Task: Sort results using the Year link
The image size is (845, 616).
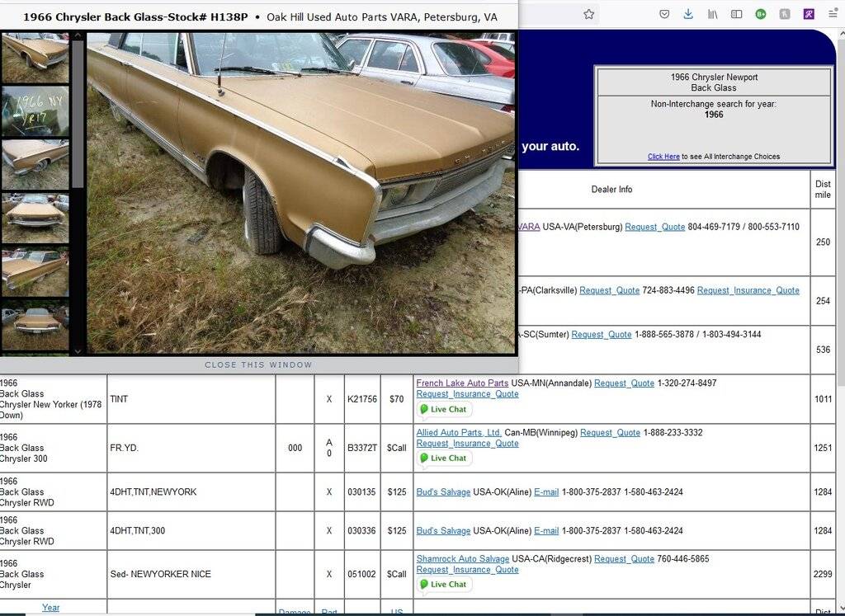Action: [x=50, y=607]
